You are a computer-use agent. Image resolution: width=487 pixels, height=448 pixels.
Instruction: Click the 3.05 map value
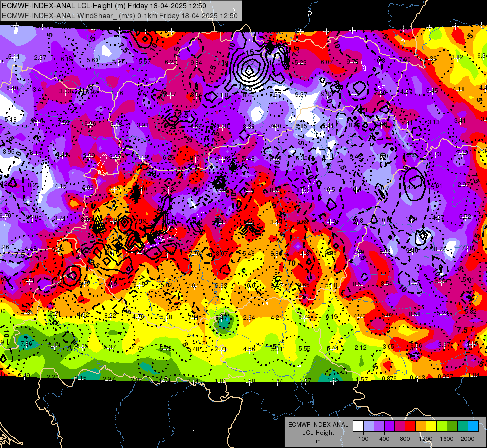[x=388, y=346]
